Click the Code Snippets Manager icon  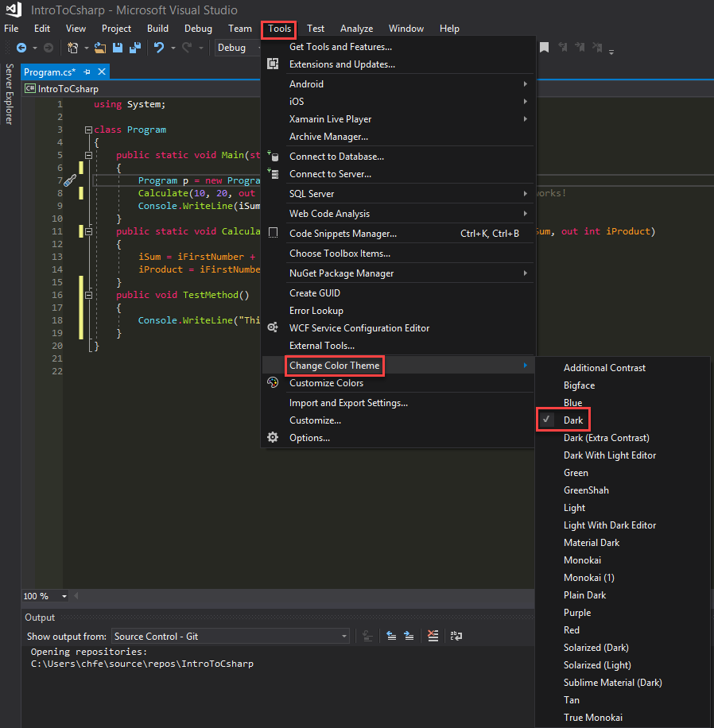click(274, 233)
